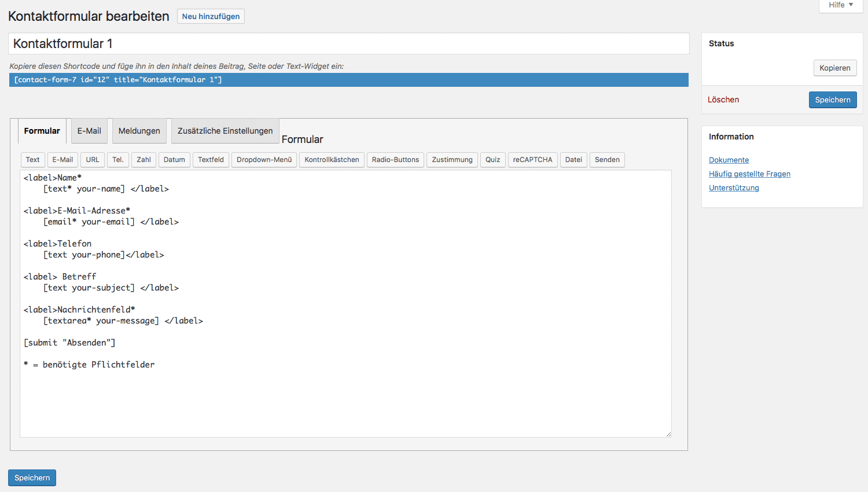Click the line '[email* your-email] </label>'
Image resolution: width=868 pixels, height=492 pixels.
111,222
